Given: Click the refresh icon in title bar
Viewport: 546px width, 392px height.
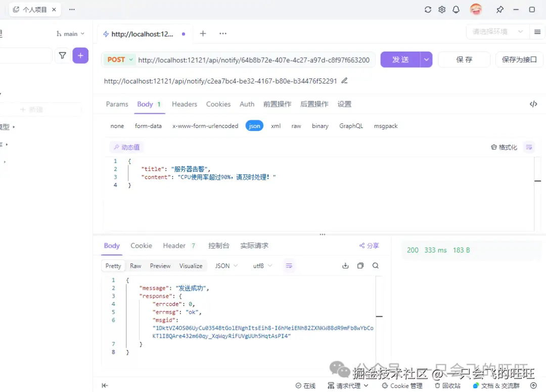Looking at the screenshot, I should [x=428, y=10].
